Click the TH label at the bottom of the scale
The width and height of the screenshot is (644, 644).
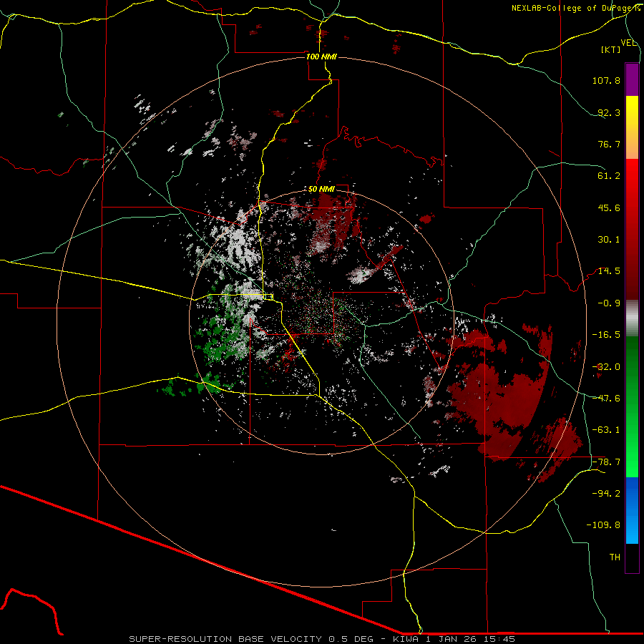click(x=615, y=557)
